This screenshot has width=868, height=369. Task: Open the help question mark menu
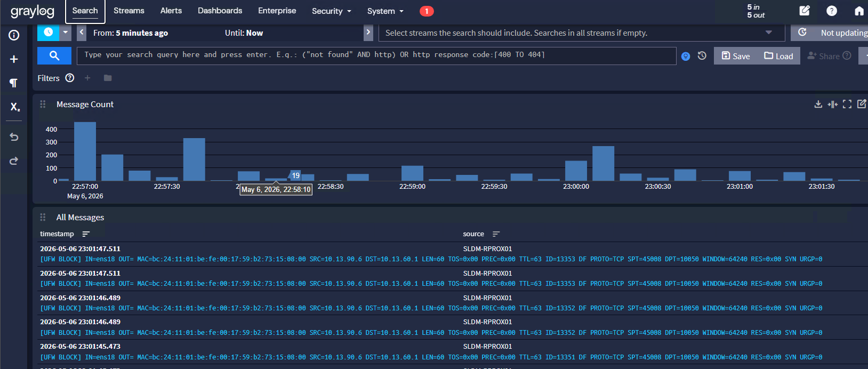(x=832, y=11)
